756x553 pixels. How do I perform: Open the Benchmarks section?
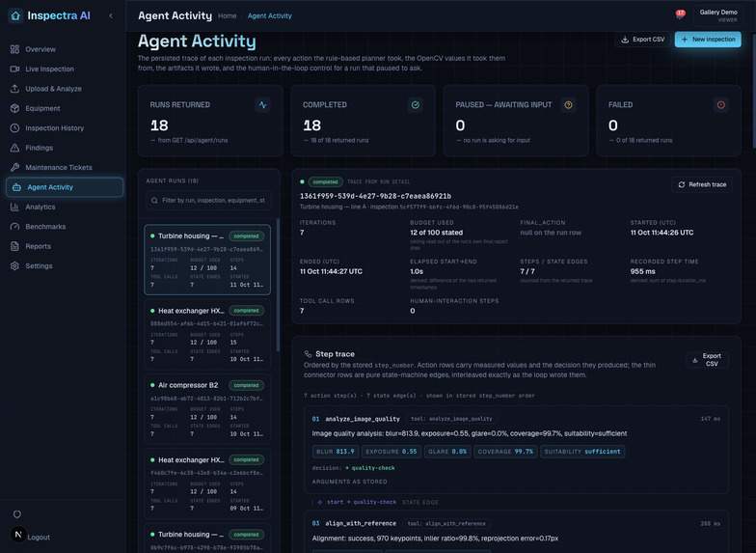(x=64, y=227)
